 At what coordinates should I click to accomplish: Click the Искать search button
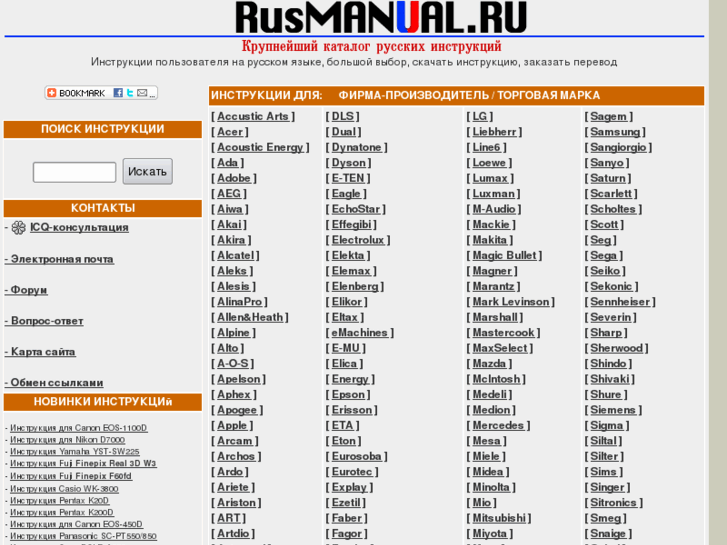pyautogui.click(x=147, y=172)
